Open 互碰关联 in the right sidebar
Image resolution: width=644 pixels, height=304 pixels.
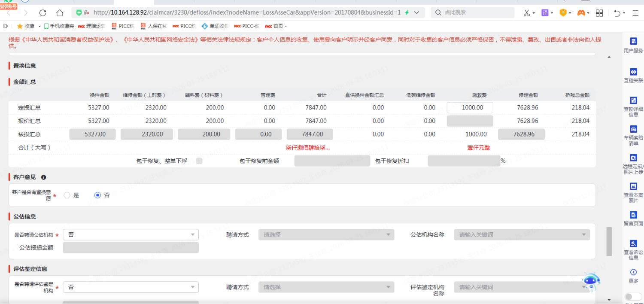(x=633, y=72)
